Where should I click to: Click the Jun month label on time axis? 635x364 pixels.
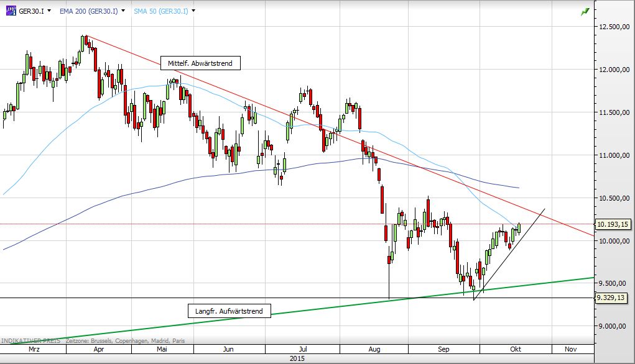(228, 349)
